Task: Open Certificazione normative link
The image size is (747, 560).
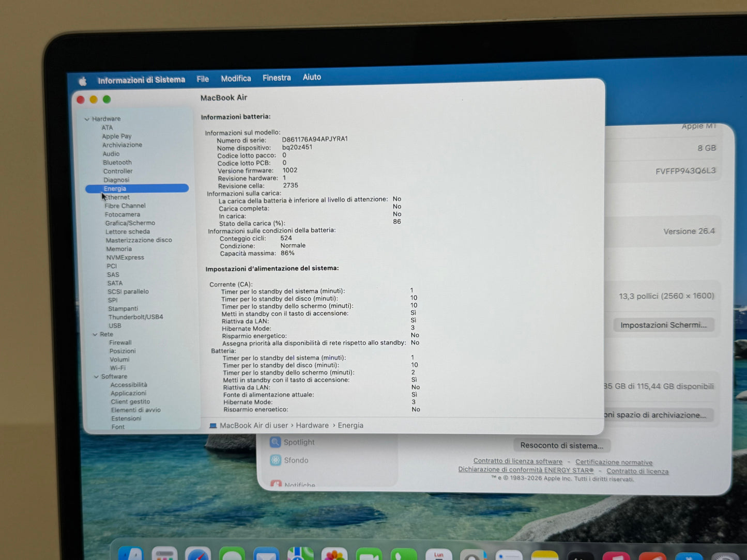Action: pos(614,462)
